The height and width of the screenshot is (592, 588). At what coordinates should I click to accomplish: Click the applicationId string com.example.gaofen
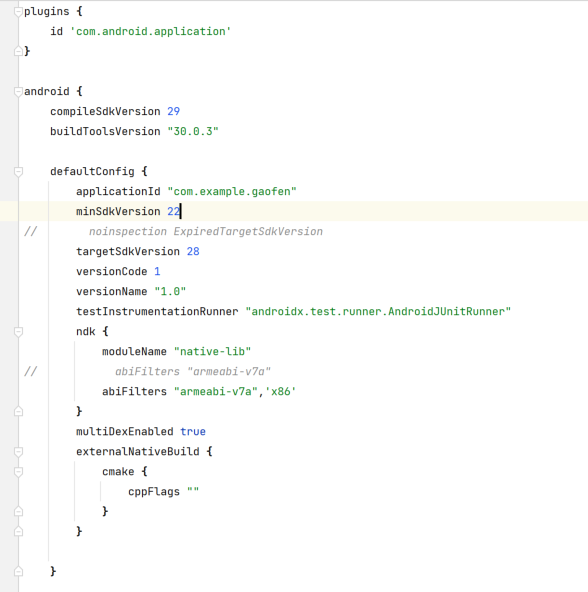pos(232,191)
